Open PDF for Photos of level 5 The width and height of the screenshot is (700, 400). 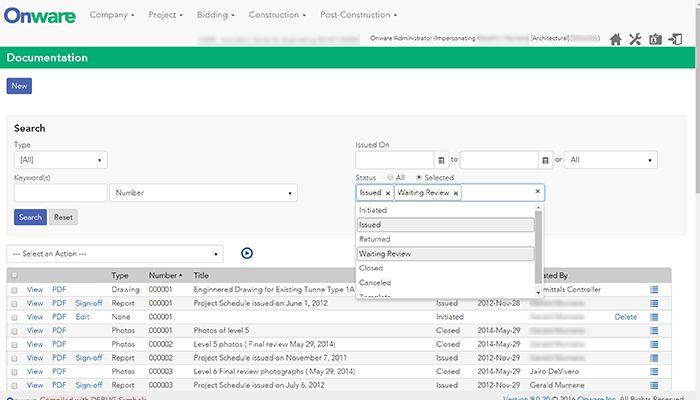(59, 331)
